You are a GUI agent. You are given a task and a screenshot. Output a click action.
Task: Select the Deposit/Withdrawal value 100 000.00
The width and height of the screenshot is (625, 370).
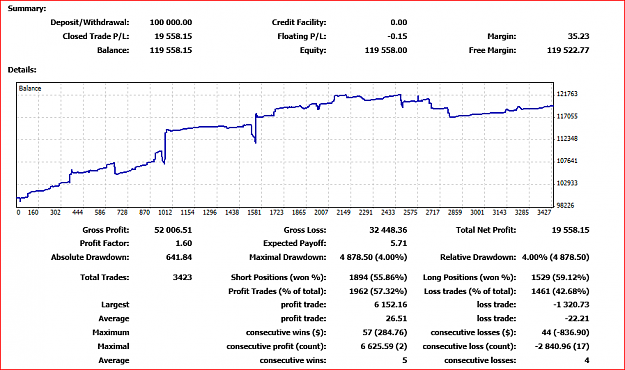click(x=171, y=22)
